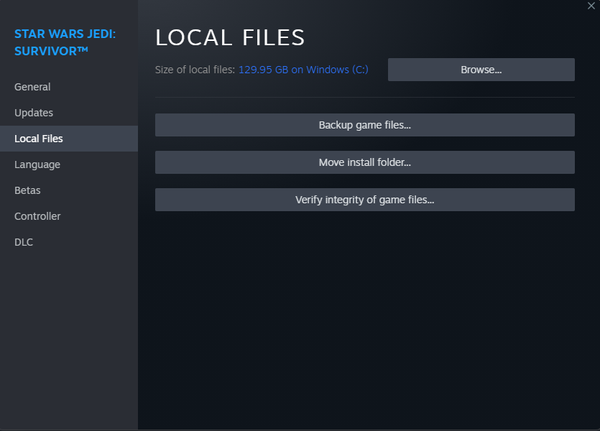Close the properties window with X
The image size is (600, 431).
[591, 6]
